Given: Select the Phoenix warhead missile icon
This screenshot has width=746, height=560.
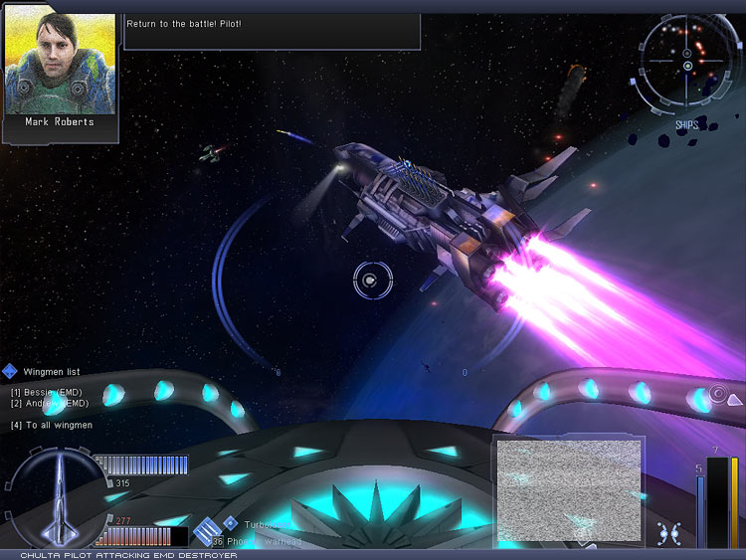Looking at the screenshot, I should [207, 532].
